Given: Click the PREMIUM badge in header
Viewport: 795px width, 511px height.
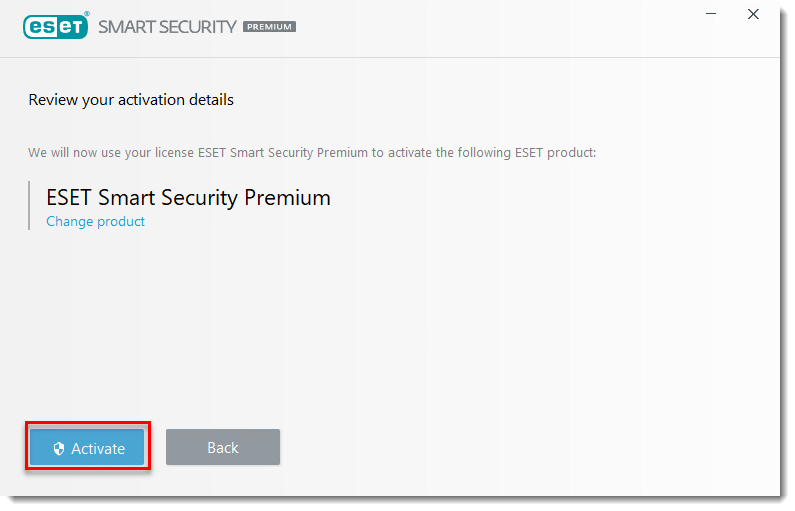Looking at the screenshot, I should coord(270,27).
